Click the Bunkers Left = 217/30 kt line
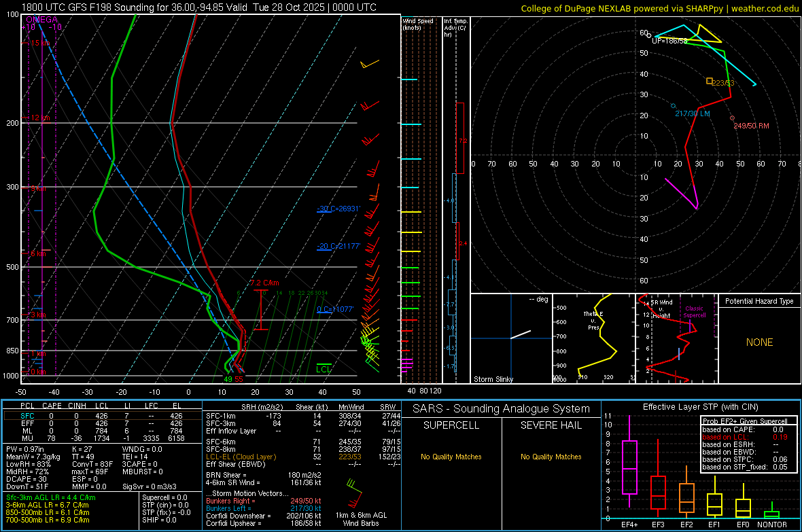Screen dimensions: 802x532 [264, 508]
